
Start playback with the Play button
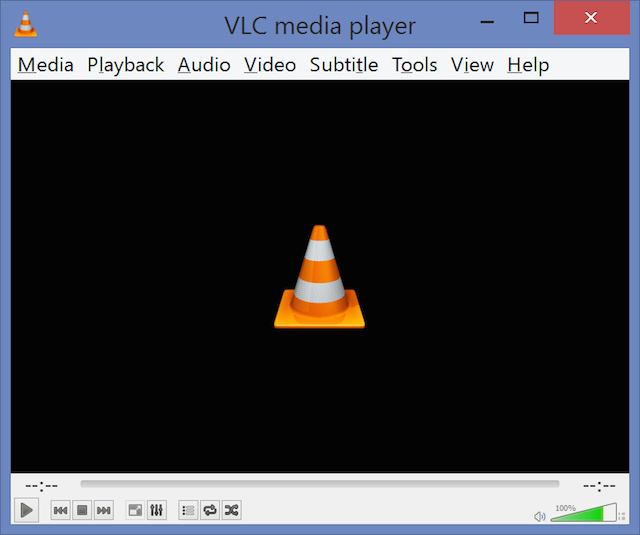(x=27, y=510)
